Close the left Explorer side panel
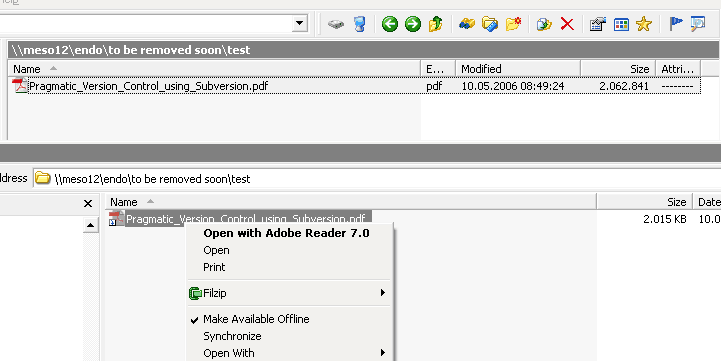Image resolution: width=721 pixels, height=361 pixels. point(88,203)
